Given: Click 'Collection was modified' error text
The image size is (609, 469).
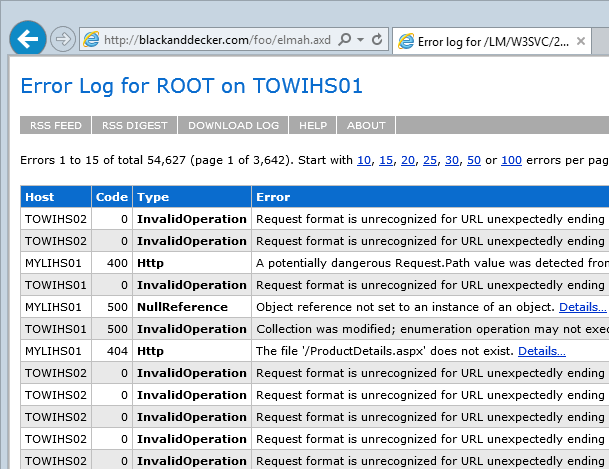Looking at the screenshot, I should point(432,329).
